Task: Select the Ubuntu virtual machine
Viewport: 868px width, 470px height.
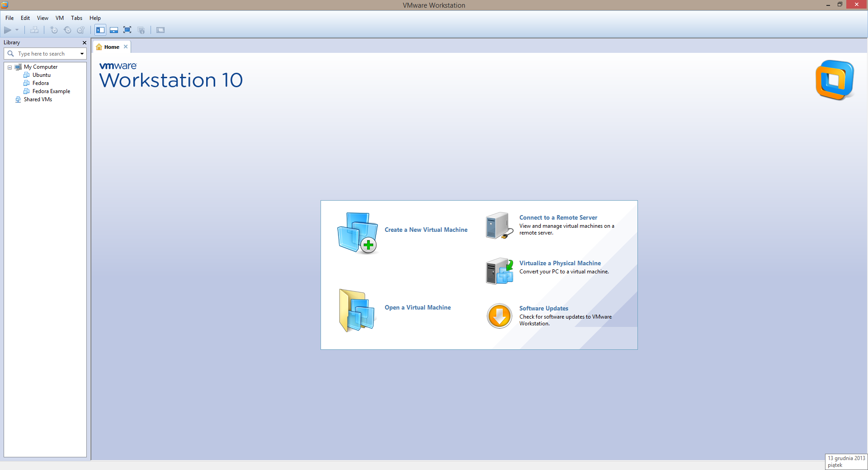Action: tap(42, 75)
